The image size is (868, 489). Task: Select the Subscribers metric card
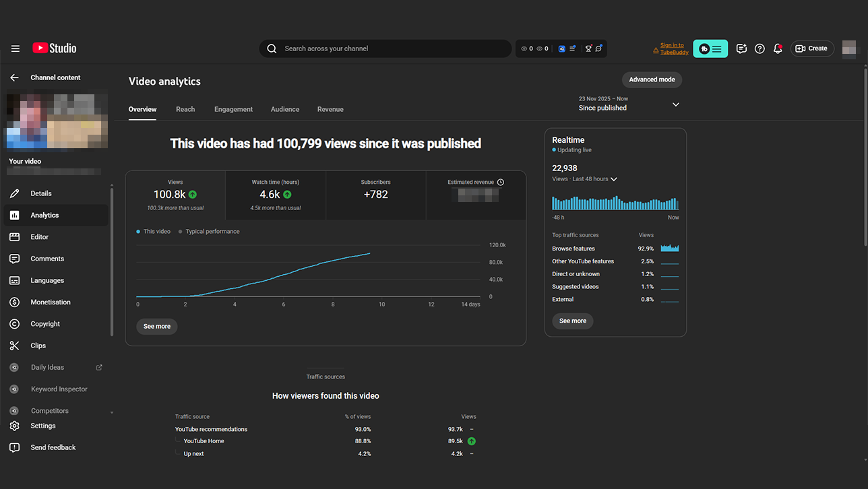click(x=375, y=195)
